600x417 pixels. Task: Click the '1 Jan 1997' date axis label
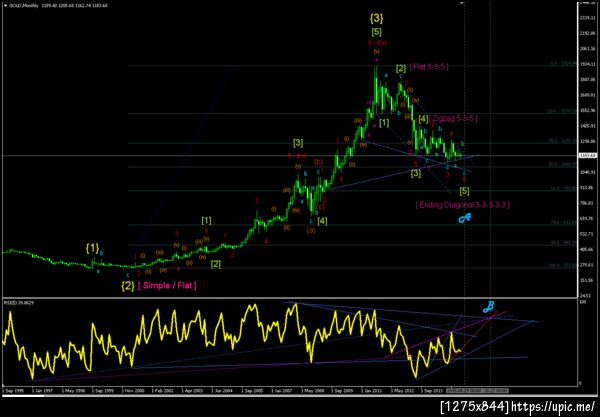point(42,391)
